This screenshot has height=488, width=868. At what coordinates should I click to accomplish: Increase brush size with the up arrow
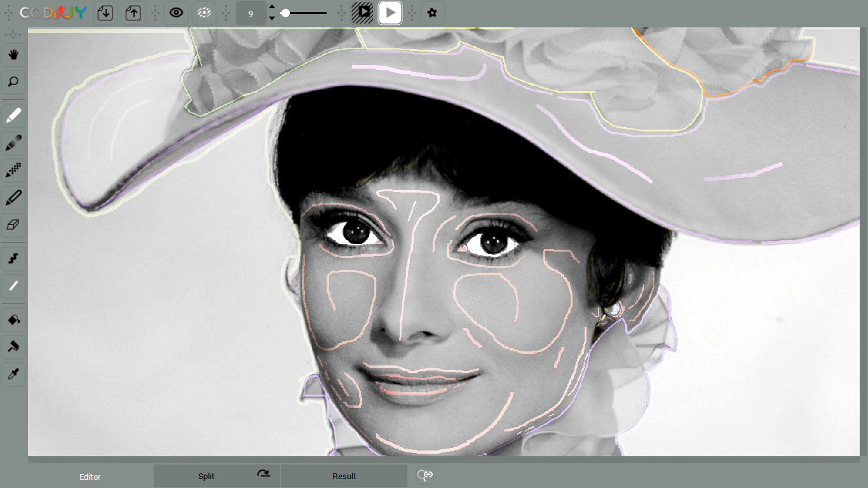(x=272, y=8)
